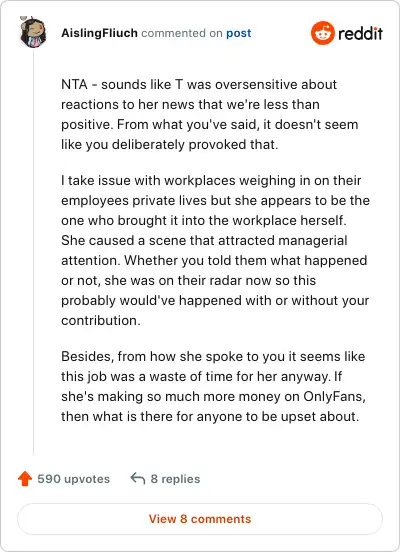This screenshot has height=552, width=400.
Task: Click the "commented on" header text
Action: pos(182,33)
